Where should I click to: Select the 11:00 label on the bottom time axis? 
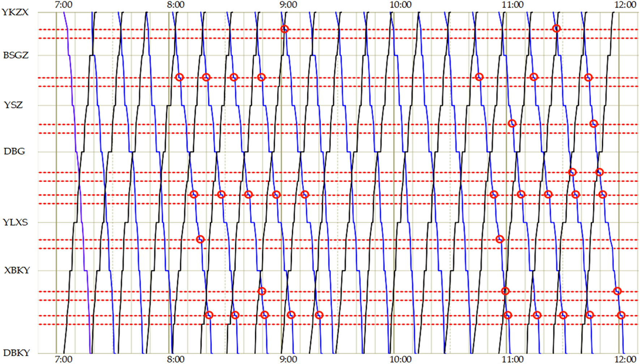click(514, 359)
